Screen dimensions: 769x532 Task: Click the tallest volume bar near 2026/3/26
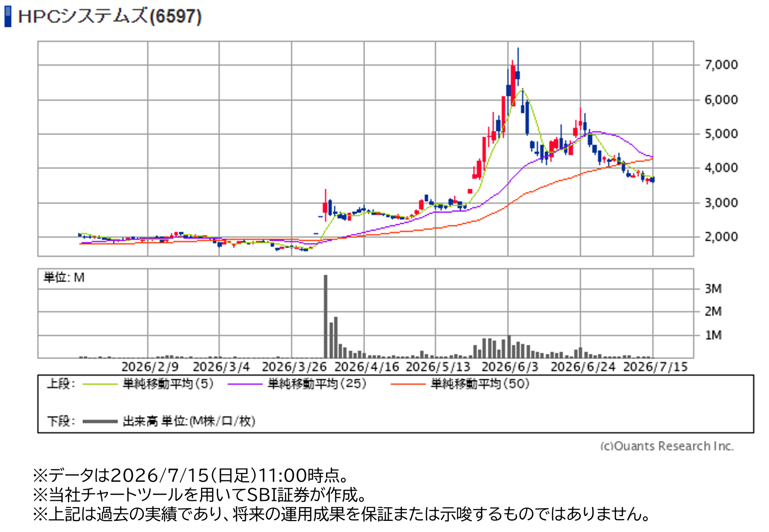click(326, 316)
